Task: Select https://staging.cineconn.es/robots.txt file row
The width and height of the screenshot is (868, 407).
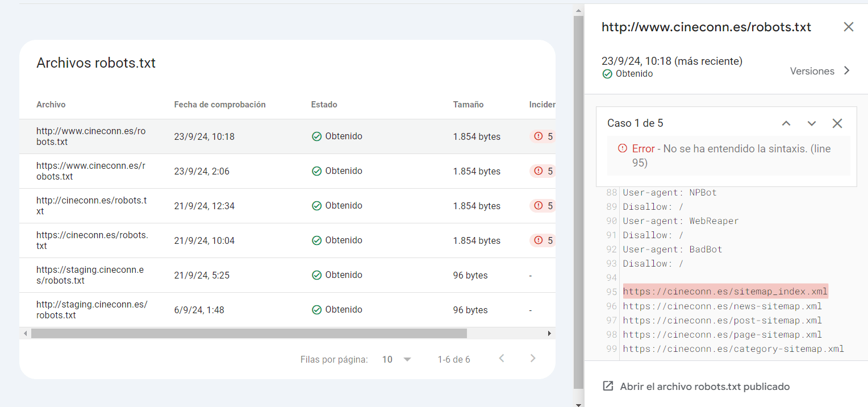Action: tap(287, 275)
